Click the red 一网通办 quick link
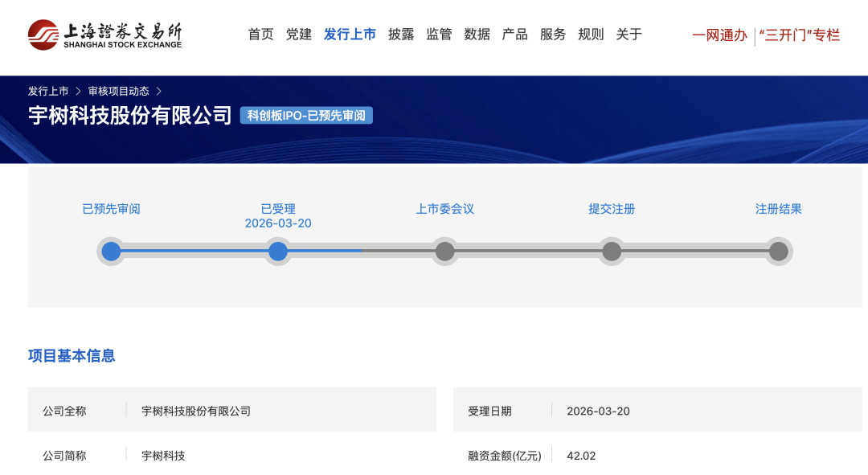 click(719, 35)
